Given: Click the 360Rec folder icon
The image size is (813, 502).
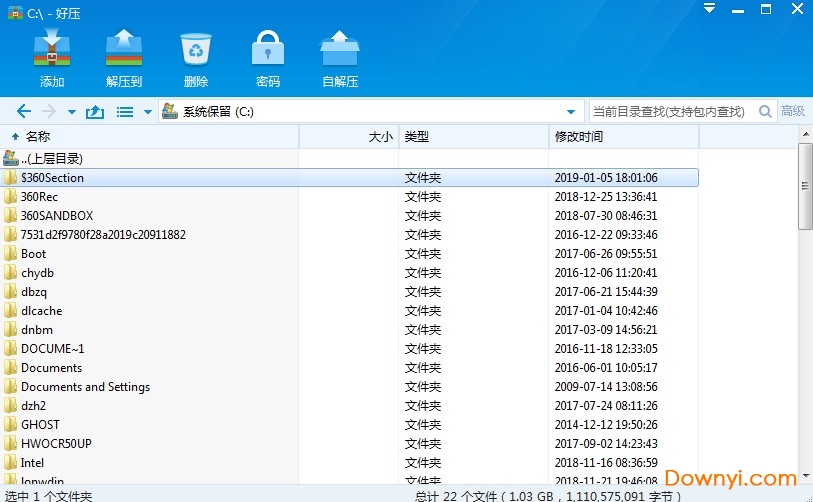Looking at the screenshot, I should tap(10, 197).
